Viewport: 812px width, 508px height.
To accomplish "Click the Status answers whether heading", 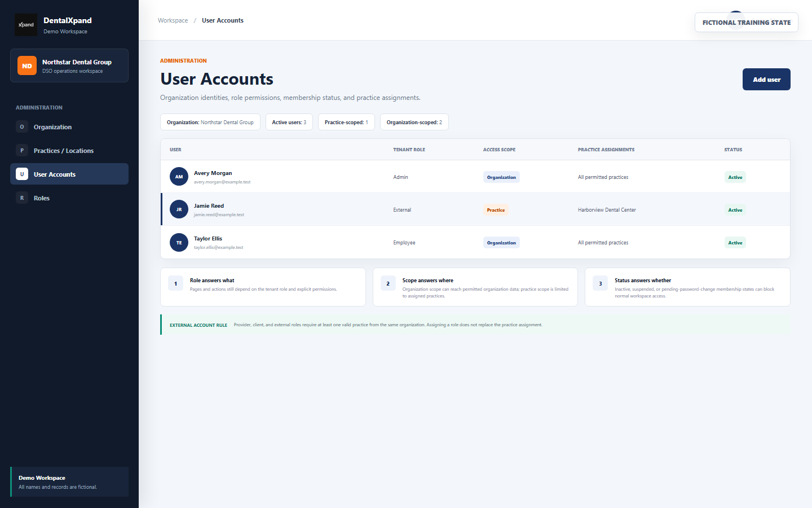I will coord(643,281).
